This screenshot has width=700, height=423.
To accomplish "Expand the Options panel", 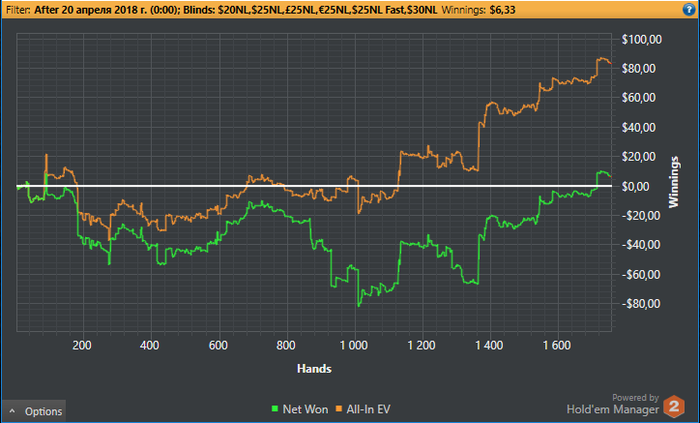I will [x=34, y=411].
